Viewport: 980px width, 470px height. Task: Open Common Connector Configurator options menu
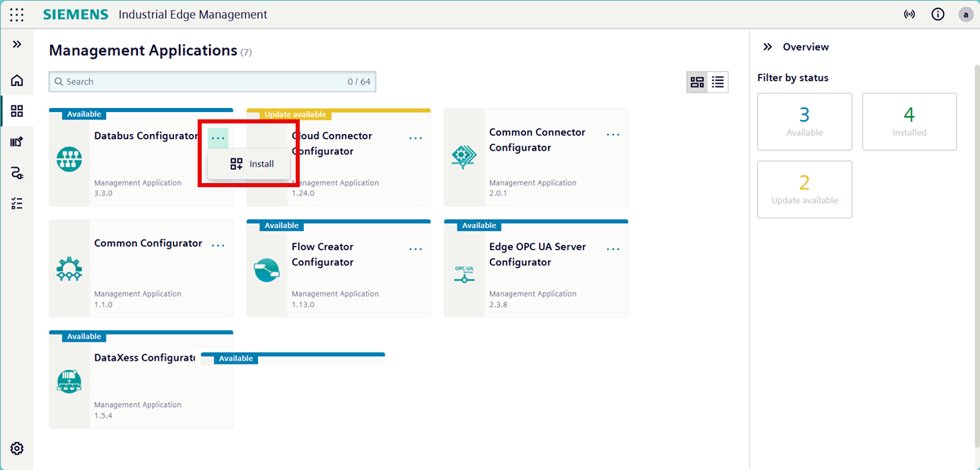click(613, 134)
